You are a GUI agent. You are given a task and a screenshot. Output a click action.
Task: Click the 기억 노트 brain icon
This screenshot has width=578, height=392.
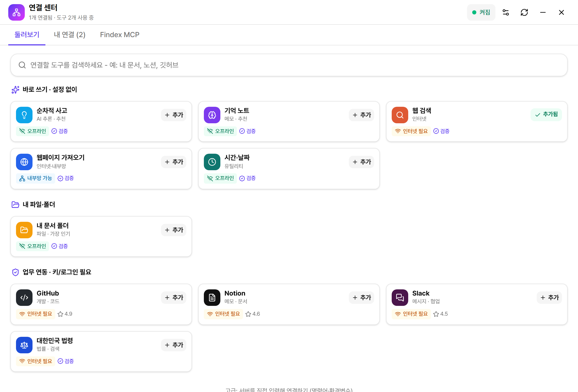coord(212,115)
